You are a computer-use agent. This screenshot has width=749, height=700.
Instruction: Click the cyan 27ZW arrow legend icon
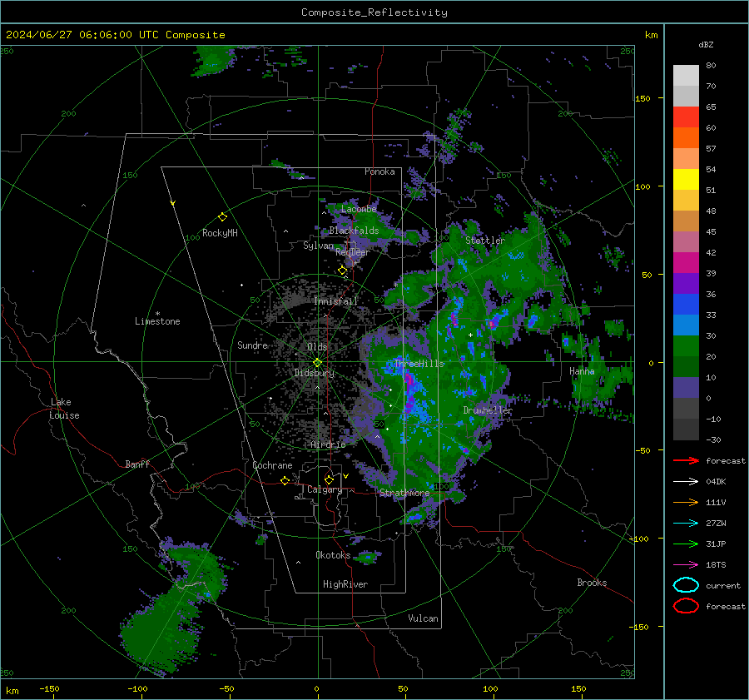(x=686, y=524)
